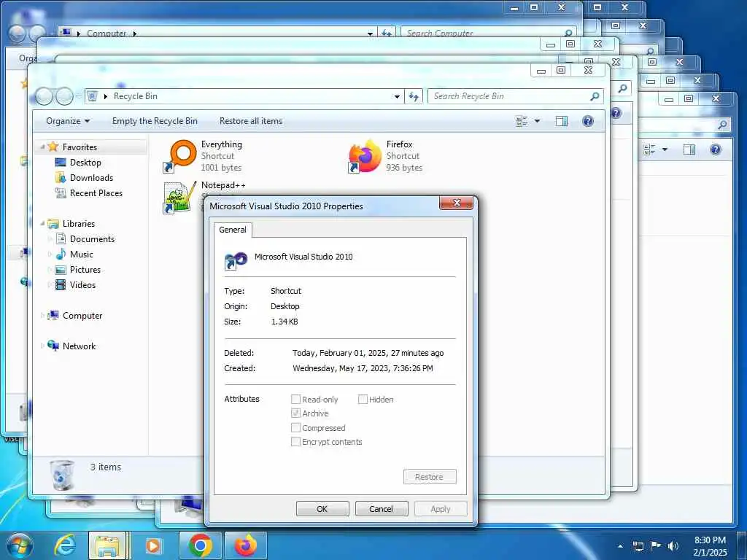Click Restore all items

251,121
